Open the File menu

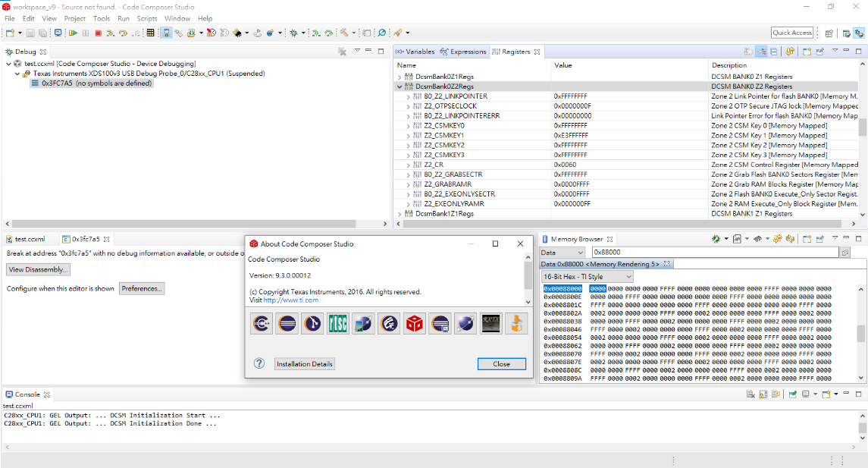10,18
